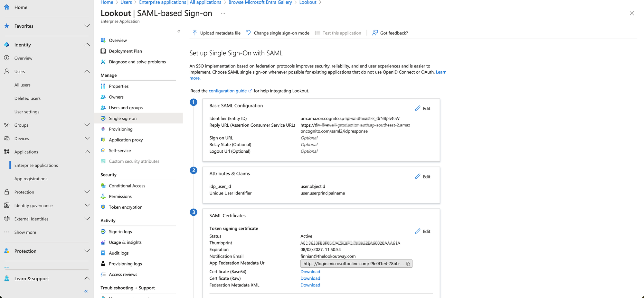Click the ellipsis next to page title
The image size is (644, 298).
(x=223, y=14)
